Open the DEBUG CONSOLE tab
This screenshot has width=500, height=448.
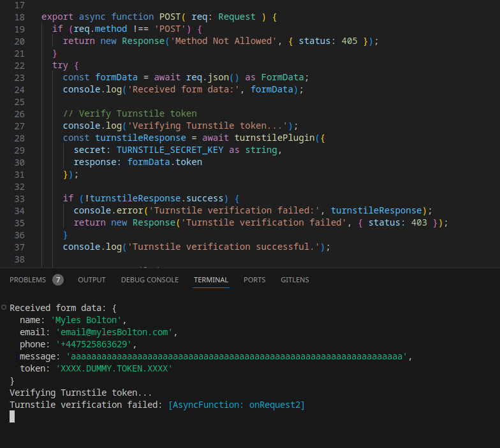[150, 280]
